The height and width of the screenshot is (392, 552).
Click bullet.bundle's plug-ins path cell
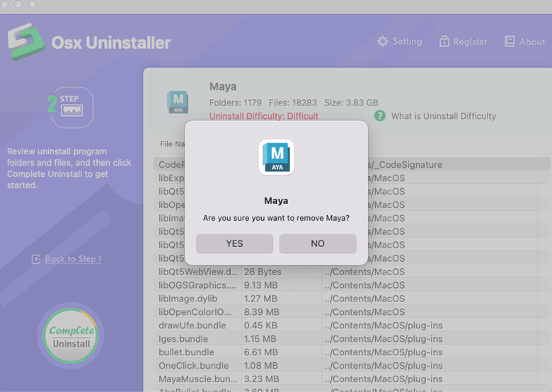click(384, 352)
